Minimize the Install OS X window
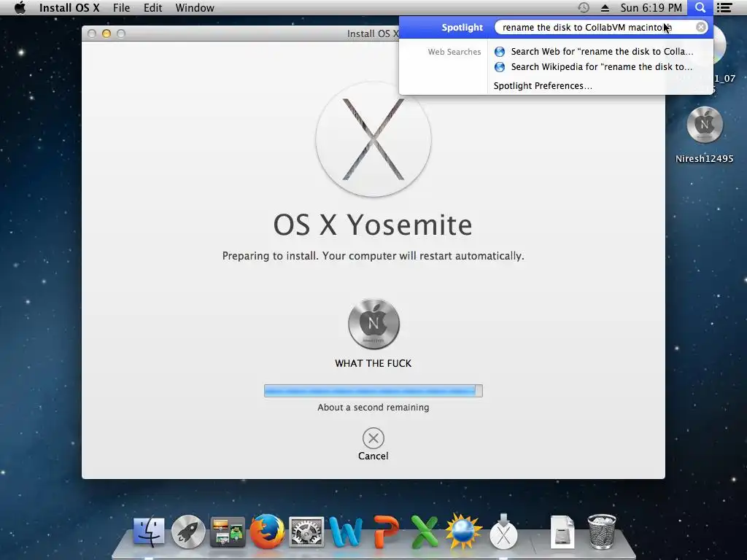 [107, 34]
